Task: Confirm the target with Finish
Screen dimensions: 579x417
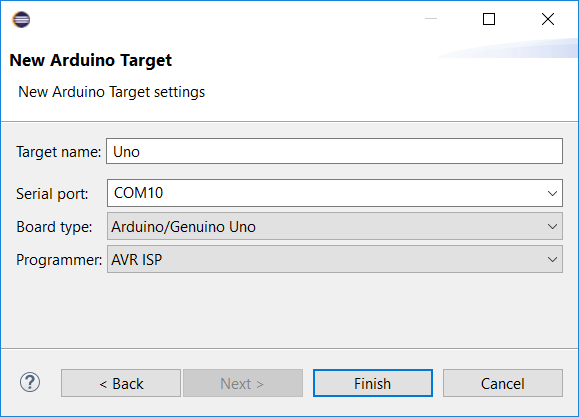Action: (x=373, y=383)
